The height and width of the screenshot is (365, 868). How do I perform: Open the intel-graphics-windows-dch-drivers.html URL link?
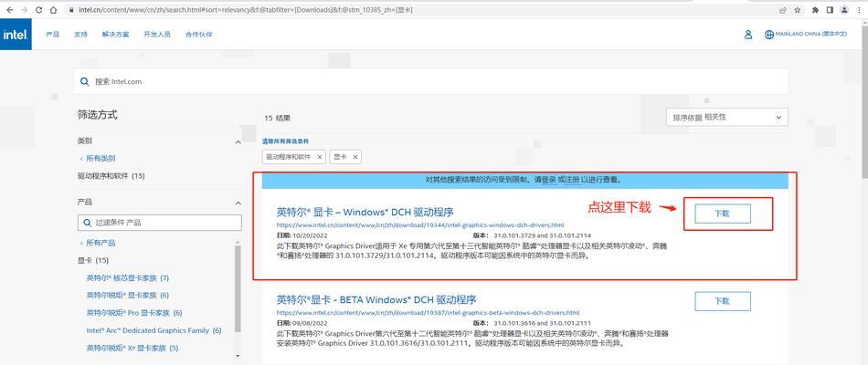pos(420,225)
